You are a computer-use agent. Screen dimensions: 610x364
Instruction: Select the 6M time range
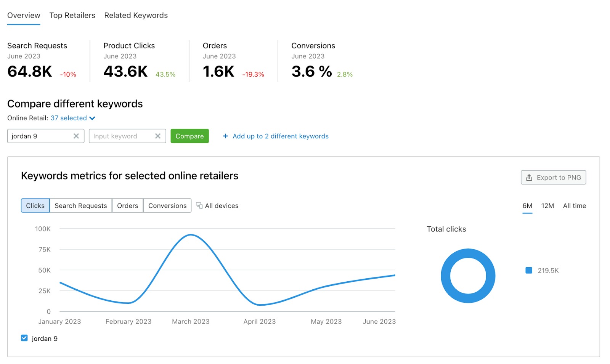click(x=527, y=205)
